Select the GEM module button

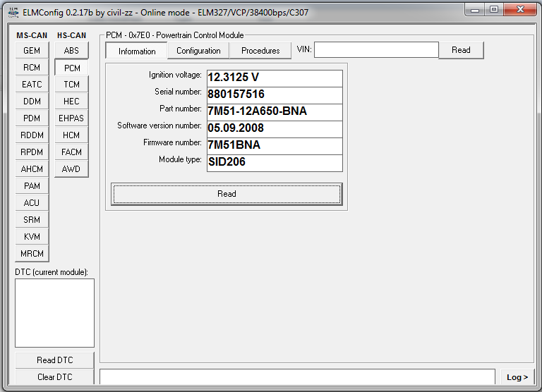pyautogui.click(x=32, y=51)
